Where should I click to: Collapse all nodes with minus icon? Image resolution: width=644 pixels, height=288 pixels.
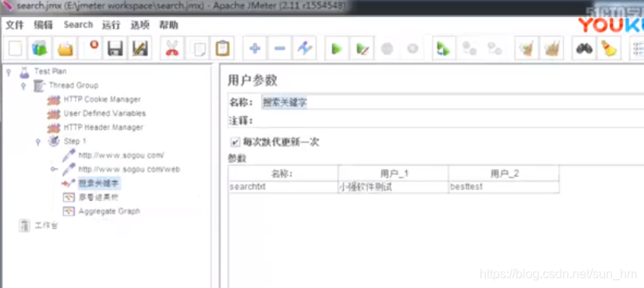pyautogui.click(x=280, y=49)
